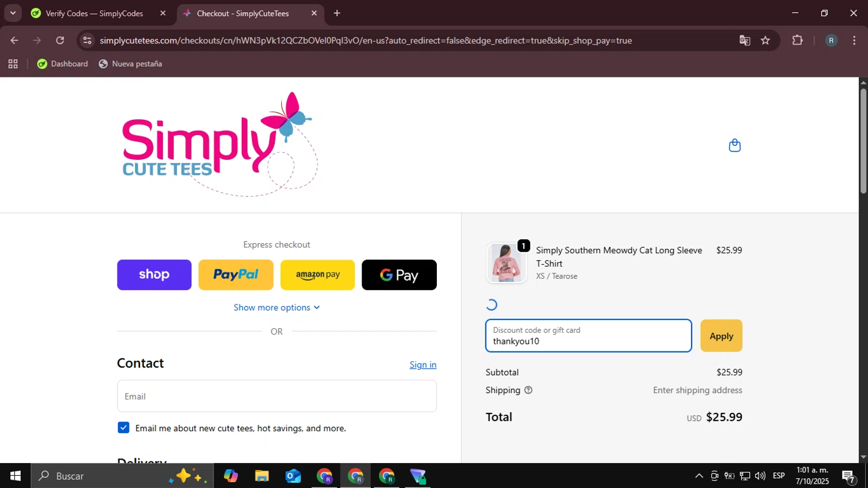Choose Google Pay express checkout
Viewport: 868px width, 488px height.
pyautogui.click(x=399, y=275)
